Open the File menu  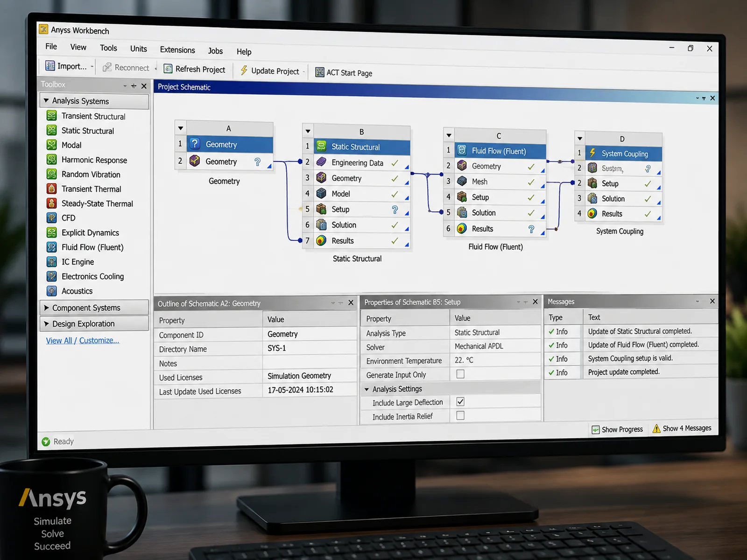(51, 46)
